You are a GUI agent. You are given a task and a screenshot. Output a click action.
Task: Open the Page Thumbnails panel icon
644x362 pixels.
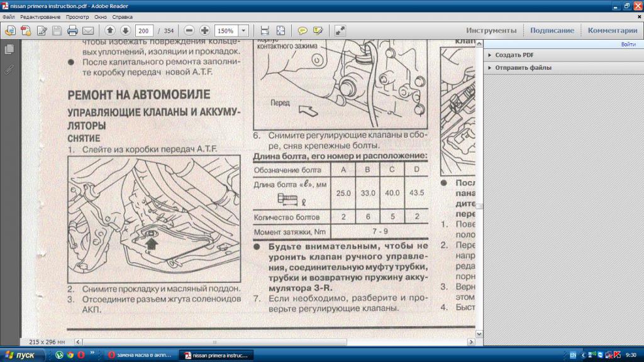click(x=9, y=50)
